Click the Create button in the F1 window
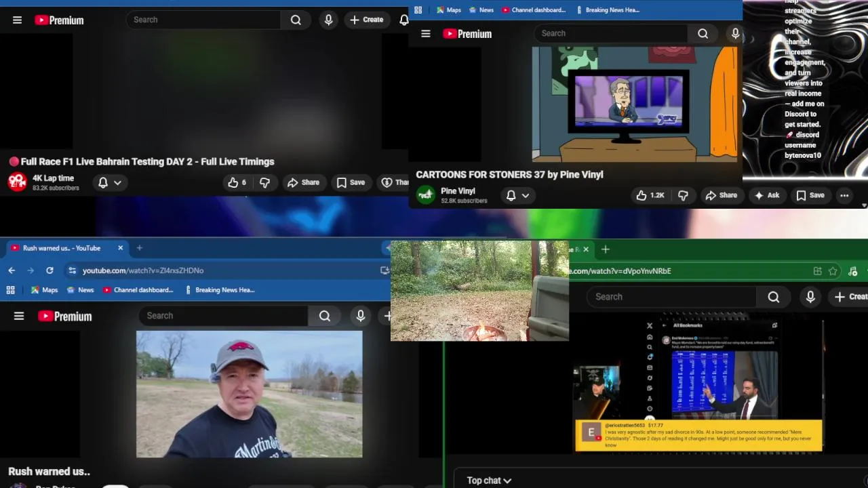The image size is (868, 488). pyautogui.click(x=366, y=20)
